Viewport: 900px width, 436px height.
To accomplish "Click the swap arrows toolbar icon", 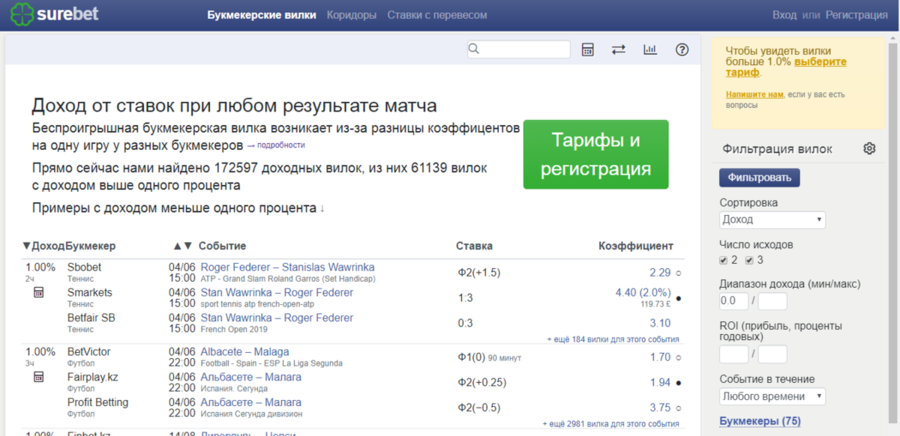I will pyautogui.click(x=618, y=49).
